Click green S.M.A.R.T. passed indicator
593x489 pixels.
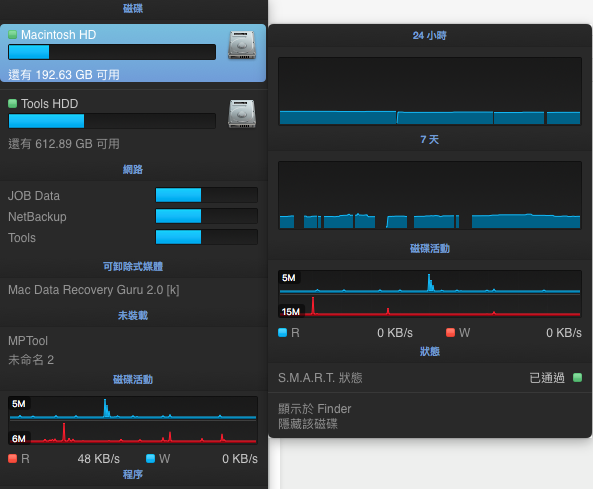coord(577,377)
